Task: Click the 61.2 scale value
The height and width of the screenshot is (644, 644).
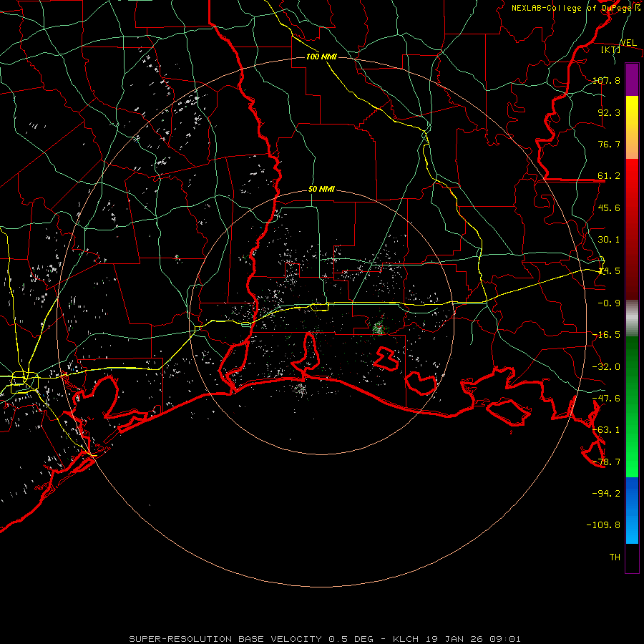Action: pyautogui.click(x=609, y=176)
